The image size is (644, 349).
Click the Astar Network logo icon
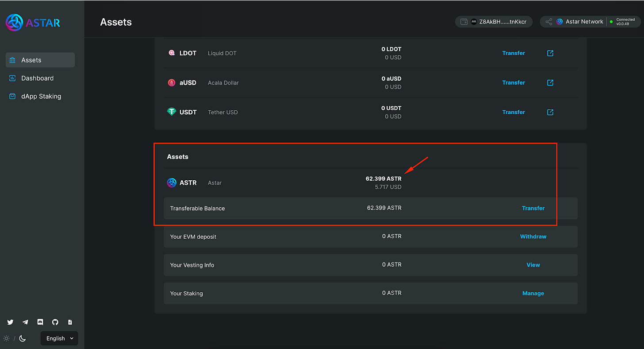click(x=560, y=22)
